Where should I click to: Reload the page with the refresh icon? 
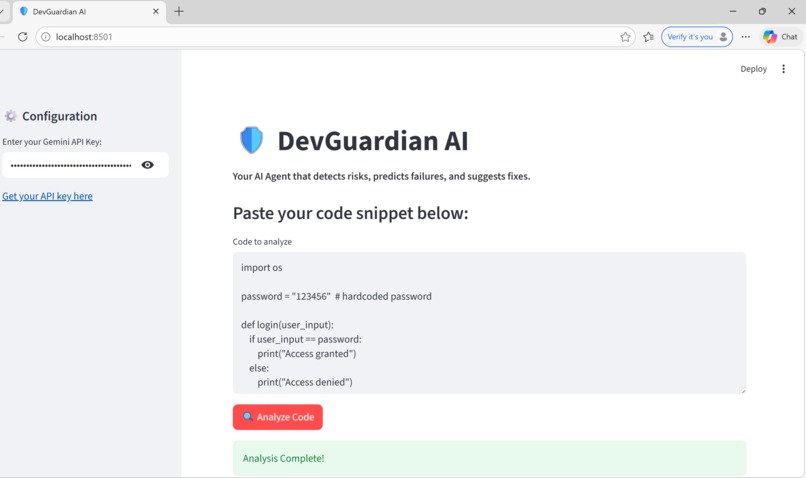23,36
